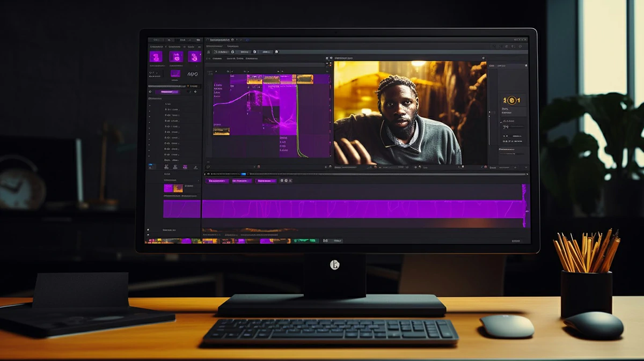
Task: Click the highlighted blue icon at bottom of left panel
Action: pos(151,167)
